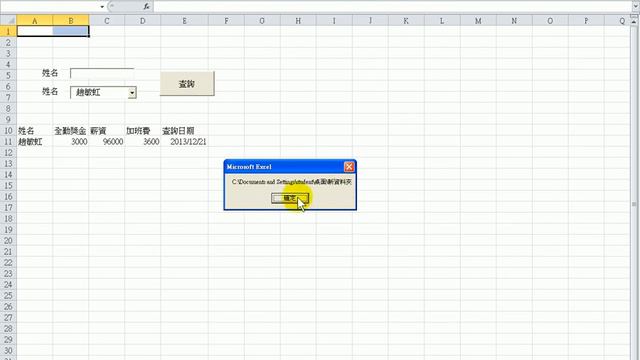Click cell A10 containing 姓名
Viewport: 640px width, 360px height.
point(35,131)
